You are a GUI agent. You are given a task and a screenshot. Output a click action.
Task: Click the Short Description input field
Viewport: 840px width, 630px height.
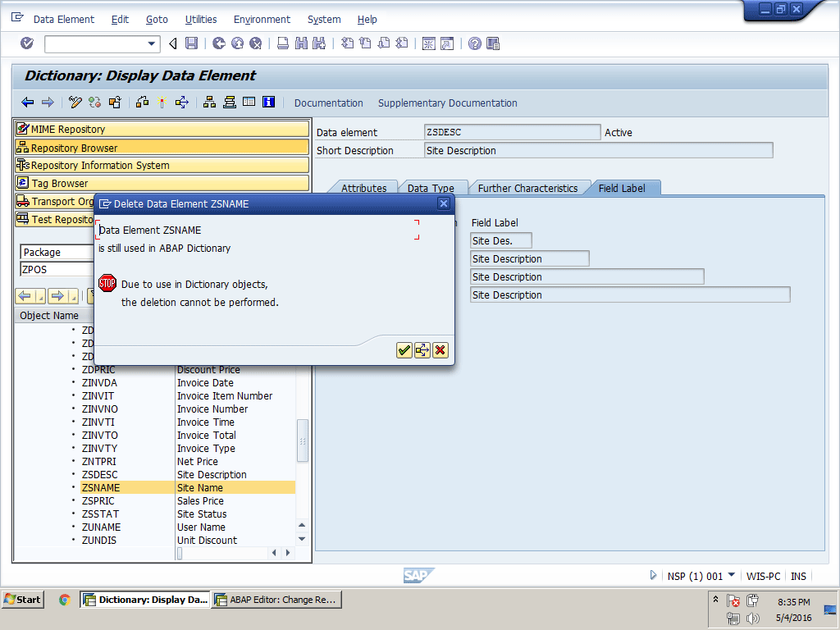598,150
